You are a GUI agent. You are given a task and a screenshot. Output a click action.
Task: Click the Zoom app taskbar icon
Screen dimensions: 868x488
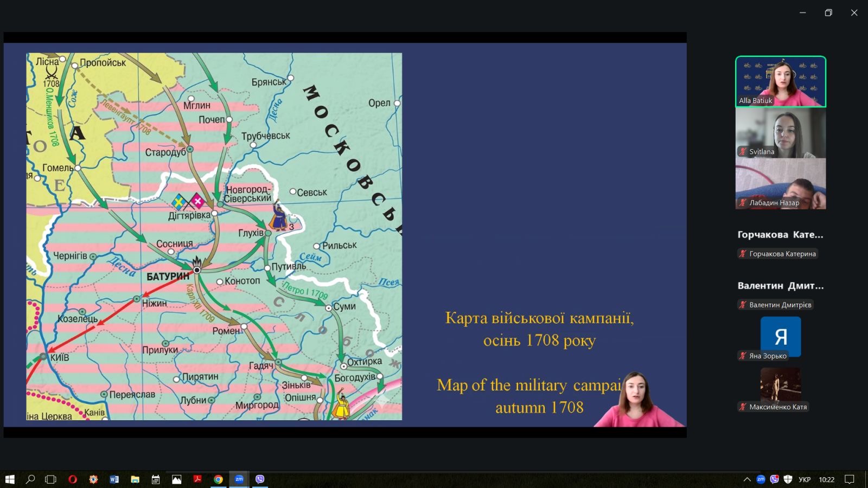[239, 479]
